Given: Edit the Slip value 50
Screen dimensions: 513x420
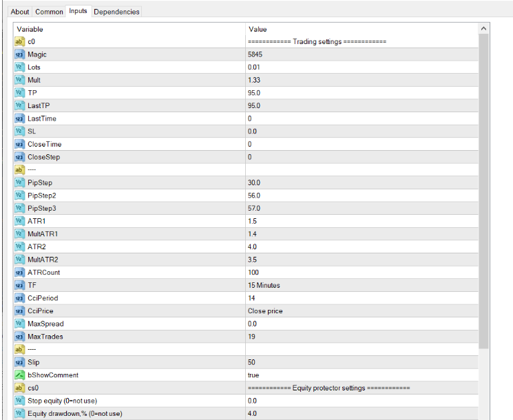Looking at the screenshot, I should point(362,362).
